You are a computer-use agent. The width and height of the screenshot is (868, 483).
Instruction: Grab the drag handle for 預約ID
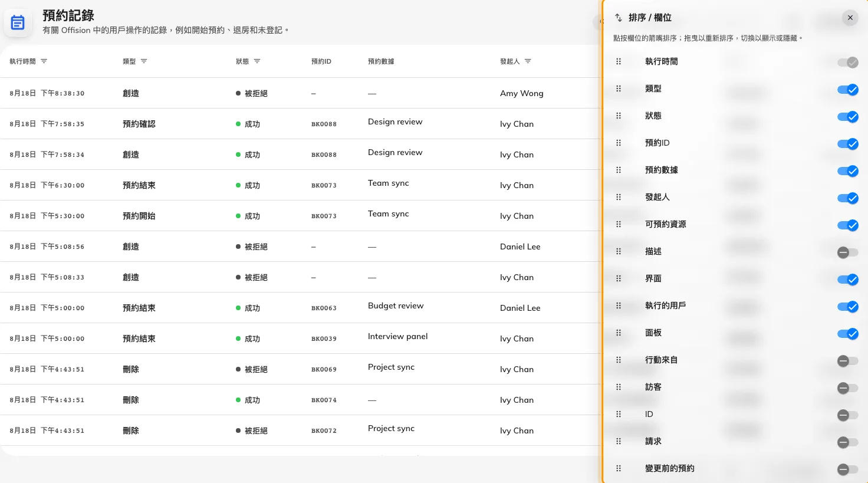pos(619,143)
